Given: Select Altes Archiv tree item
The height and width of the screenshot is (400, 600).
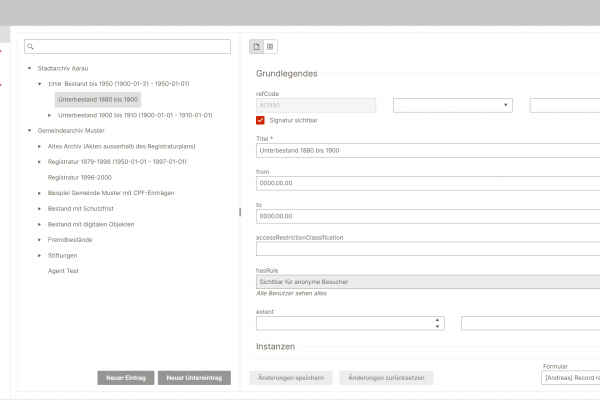Looking at the screenshot, I should pyautogui.click(x=121, y=146).
